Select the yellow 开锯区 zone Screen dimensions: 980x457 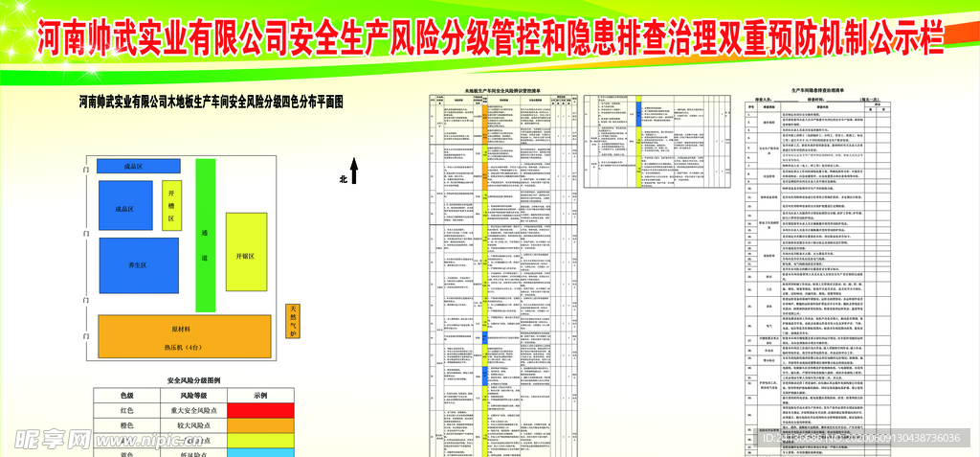[246, 252]
